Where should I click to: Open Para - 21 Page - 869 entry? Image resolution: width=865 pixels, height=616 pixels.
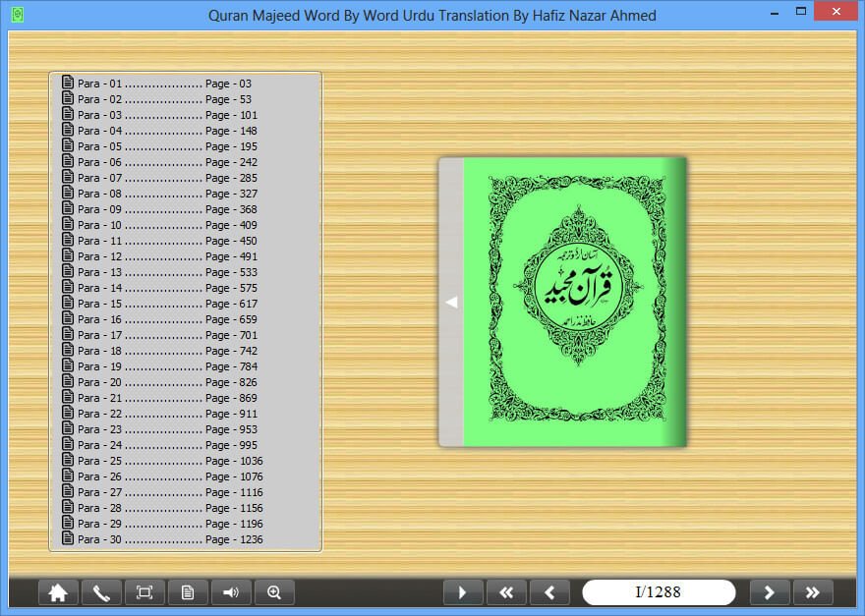click(x=159, y=398)
